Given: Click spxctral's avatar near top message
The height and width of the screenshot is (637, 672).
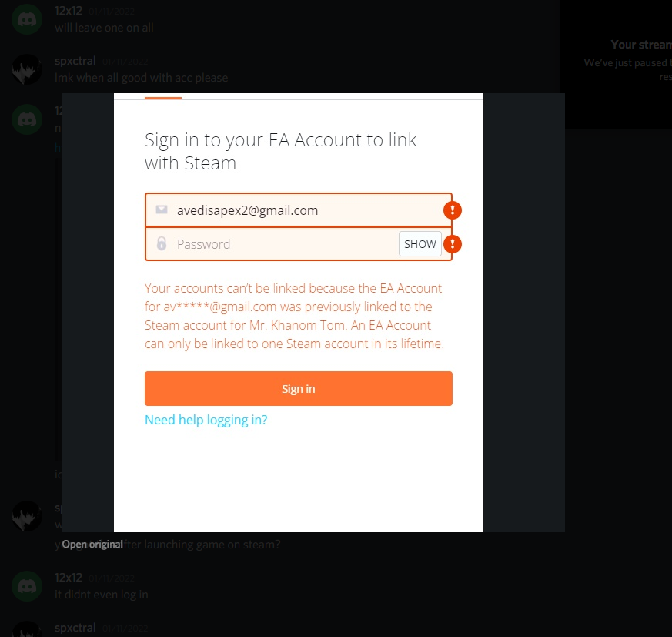Looking at the screenshot, I should 27,69.
